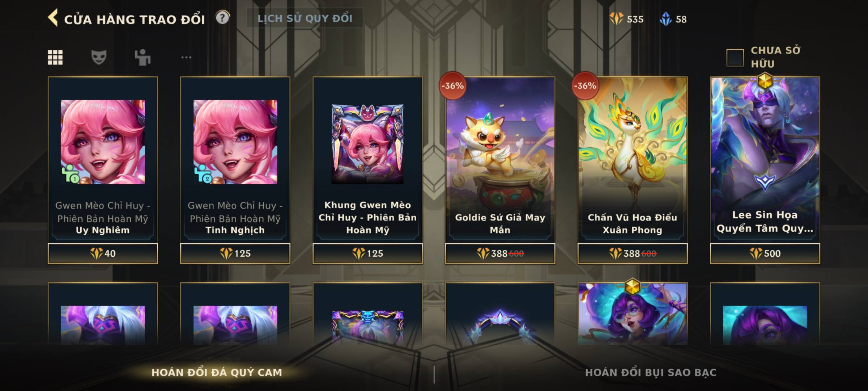The width and height of the screenshot is (868, 391).
Task: Switch to Hoán Đổi Đá Quý Cam tab
Action: (217, 373)
